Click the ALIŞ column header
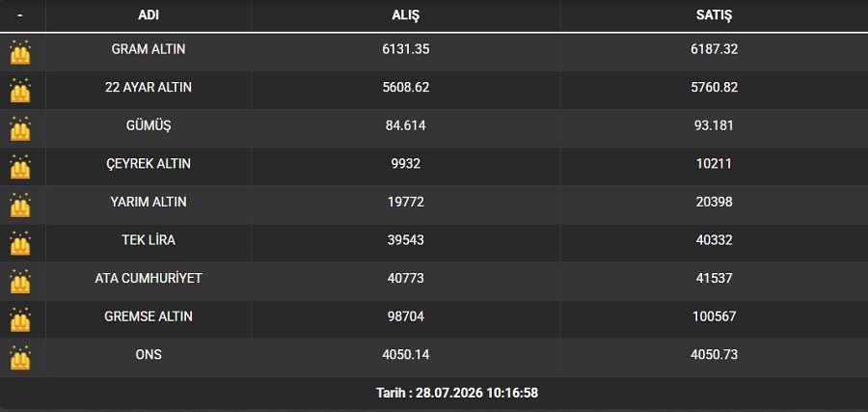Viewport: 868px width, 412px height. click(x=406, y=15)
